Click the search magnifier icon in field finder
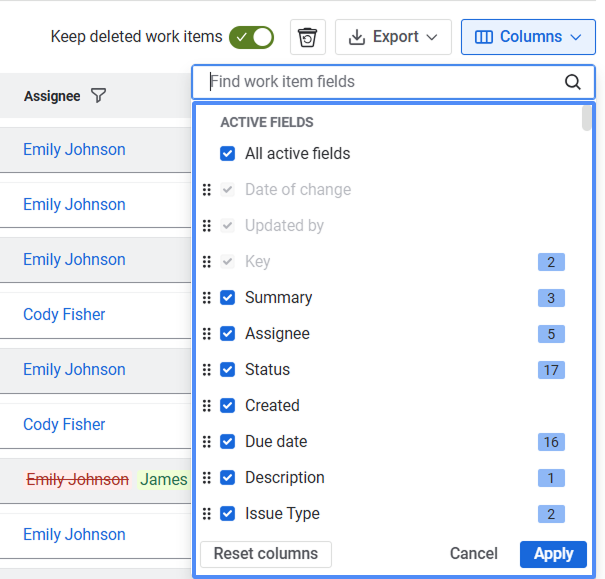 pos(573,82)
